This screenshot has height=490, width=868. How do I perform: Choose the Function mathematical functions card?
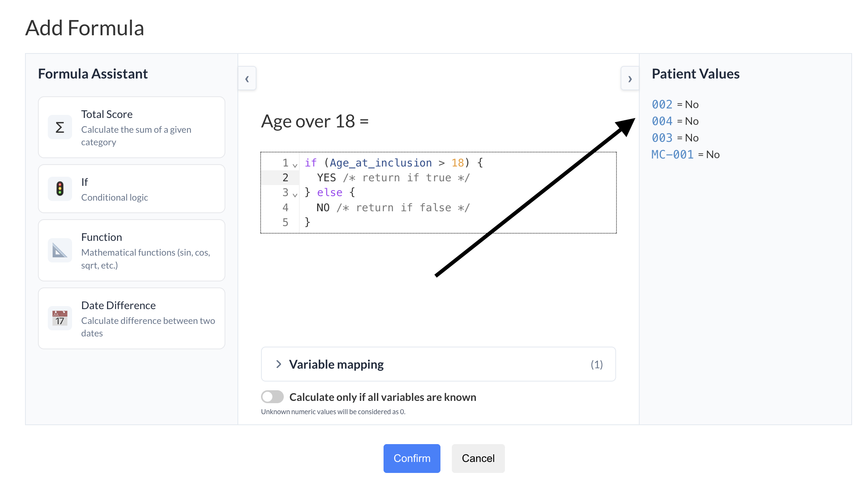click(132, 250)
